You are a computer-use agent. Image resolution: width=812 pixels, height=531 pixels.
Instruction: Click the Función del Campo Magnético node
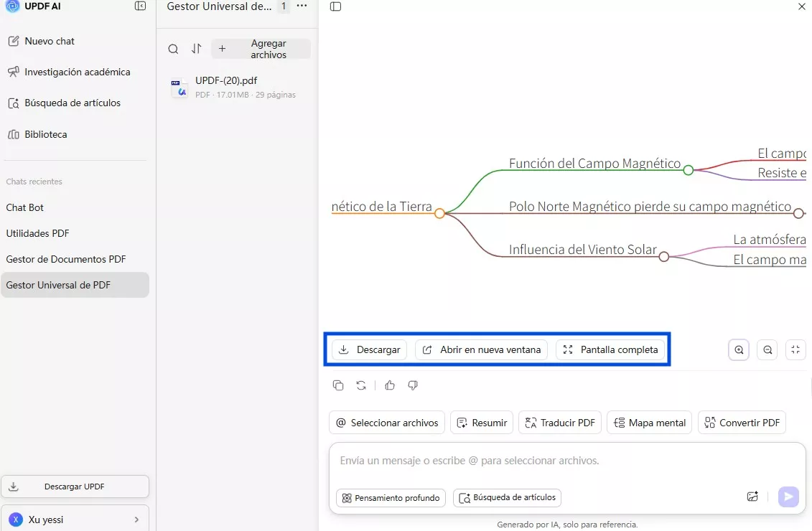[x=594, y=164]
